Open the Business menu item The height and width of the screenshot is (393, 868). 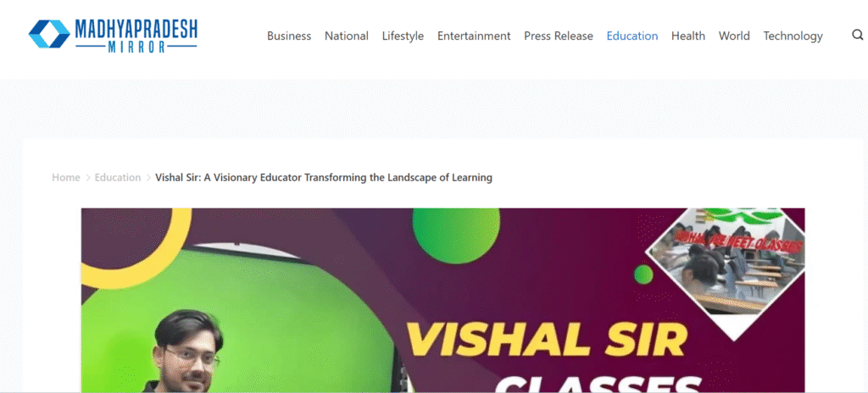point(289,36)
